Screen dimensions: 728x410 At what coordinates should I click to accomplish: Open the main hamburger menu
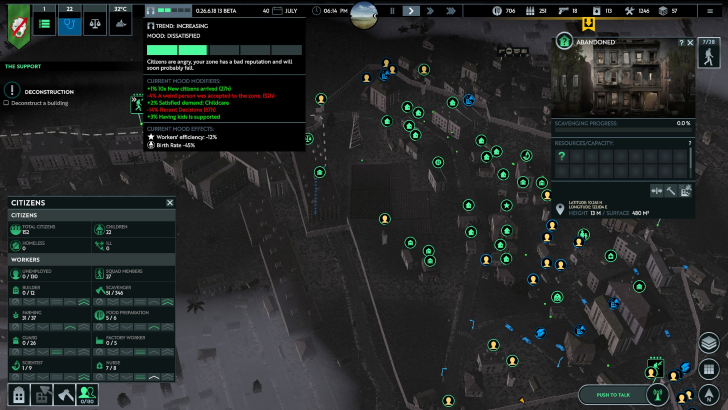click(x=710, y=11)
